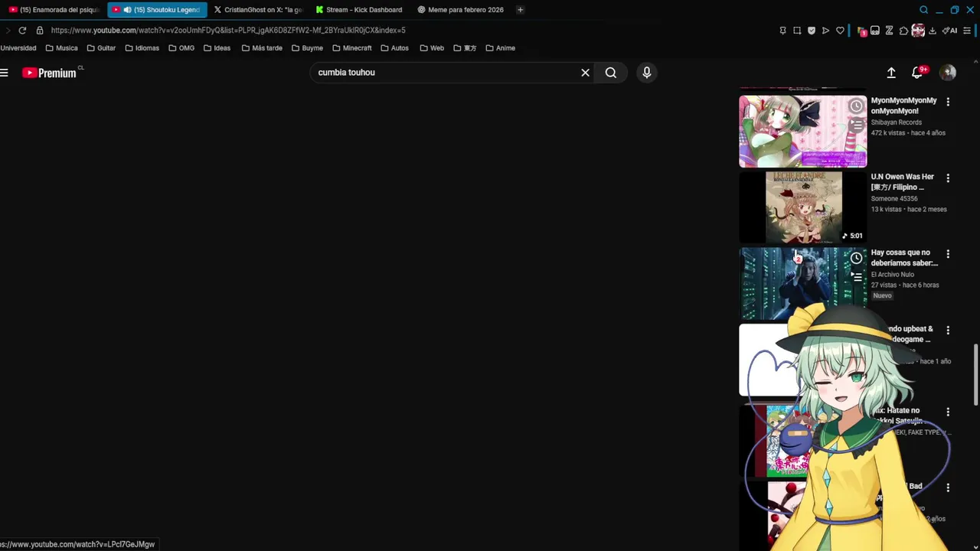Open the Ideas bookmarks folder
Image resolution: width=980 pixels, height=551 pixels.
tap(217, 48)
